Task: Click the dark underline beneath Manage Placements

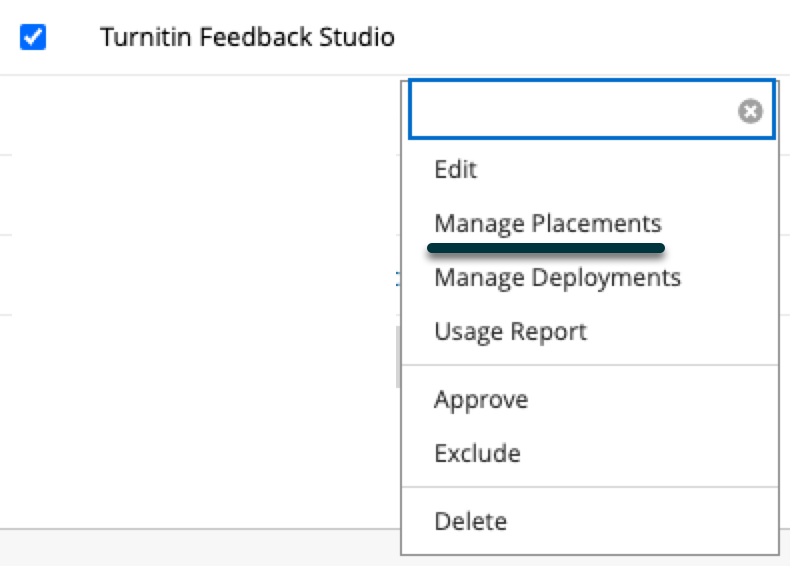Action: click(x=546, y=248)
